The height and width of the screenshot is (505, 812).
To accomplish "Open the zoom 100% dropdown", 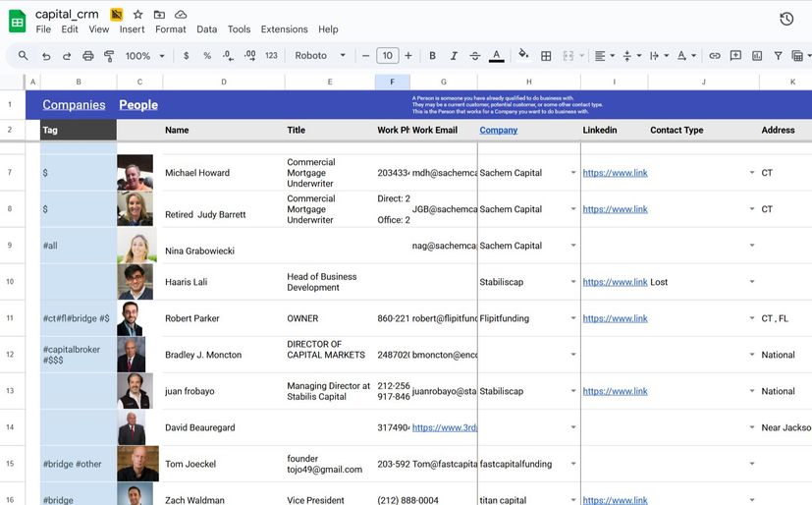I will pyautogui.click(x=145, y=56).
